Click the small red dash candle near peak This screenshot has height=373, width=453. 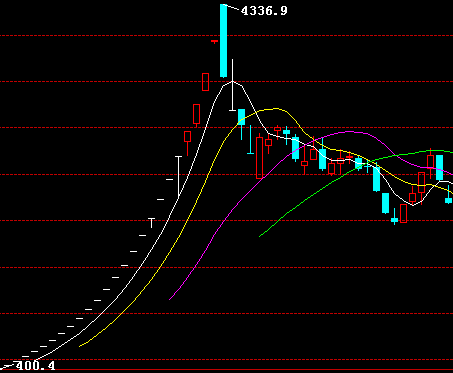[x=214, y=42]
